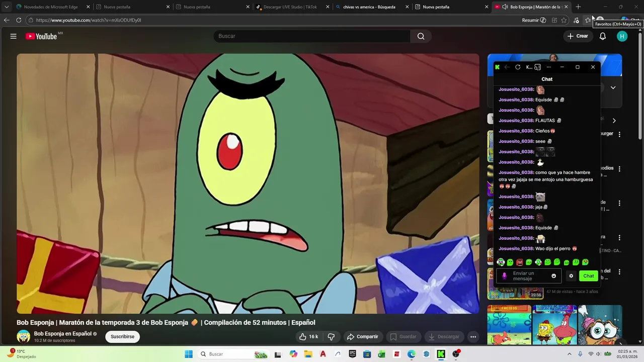Click the purple microphone icon in chat input

[x=505, y=276]
